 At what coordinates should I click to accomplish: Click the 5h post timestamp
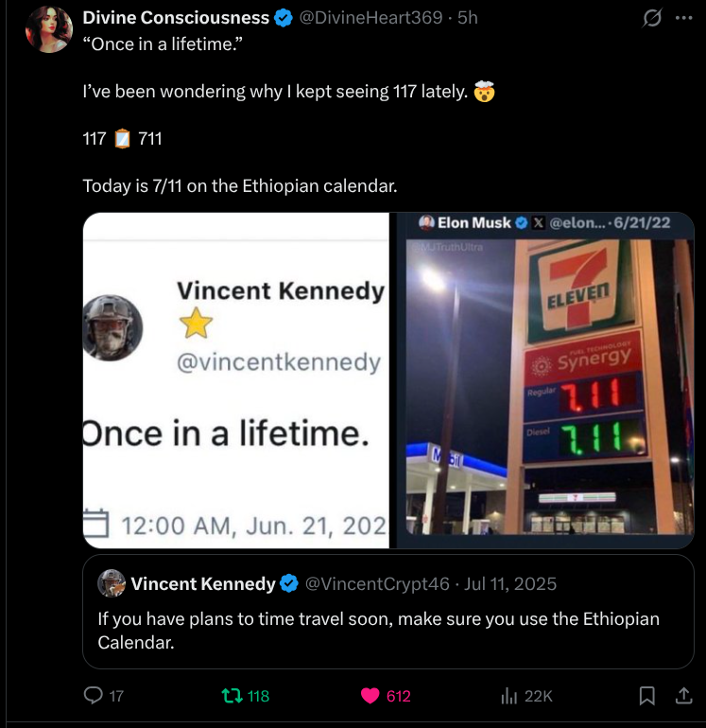[467, 17]
